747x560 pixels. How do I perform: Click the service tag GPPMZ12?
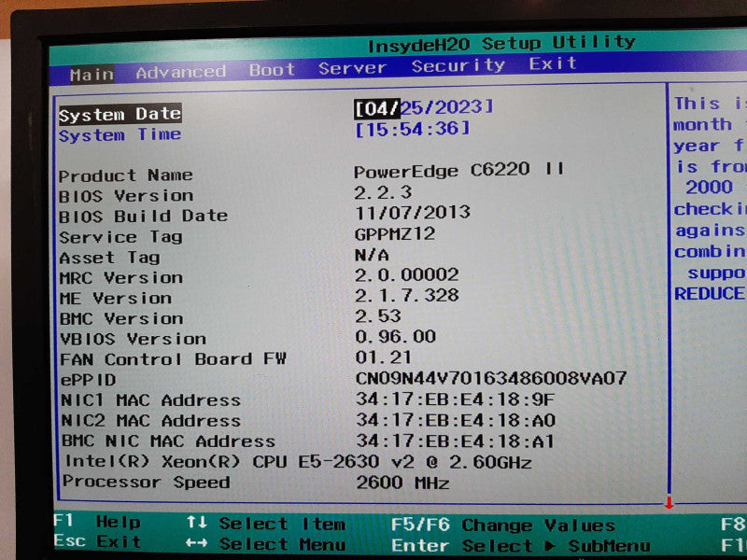395,234
